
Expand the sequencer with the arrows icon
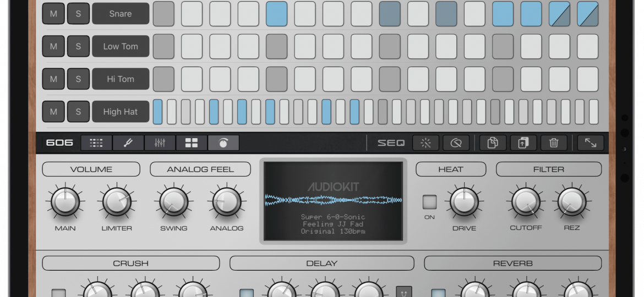(x=591, y=143)
